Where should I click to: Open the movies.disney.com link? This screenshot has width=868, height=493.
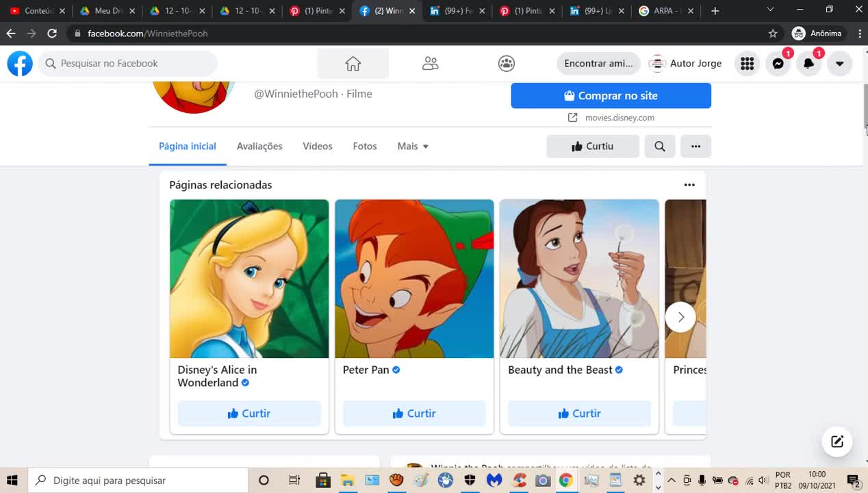click(x=619, y=118)
